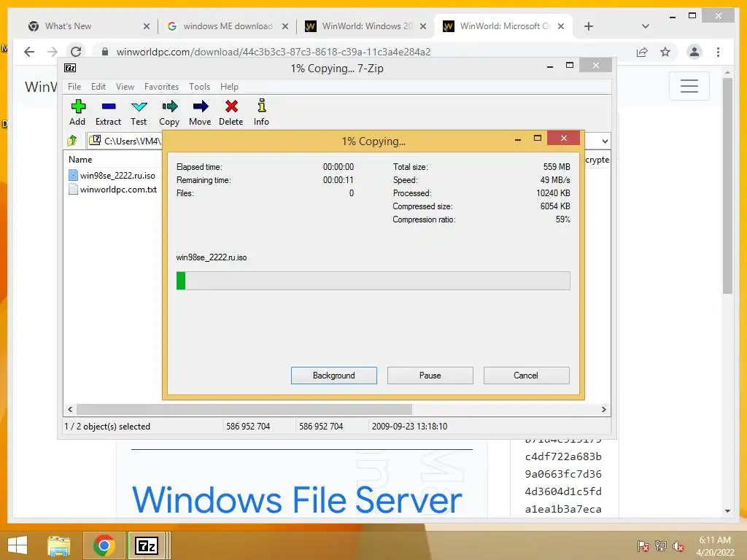Expand the 7-Zip address path dropdown

point(605,141)
